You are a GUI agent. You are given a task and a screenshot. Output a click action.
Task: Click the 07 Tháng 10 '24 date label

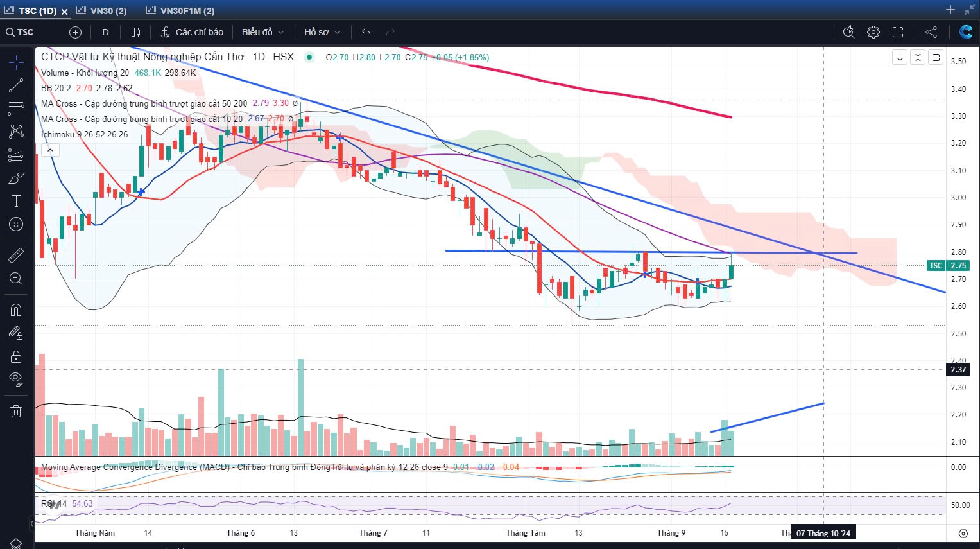[823, 533]
